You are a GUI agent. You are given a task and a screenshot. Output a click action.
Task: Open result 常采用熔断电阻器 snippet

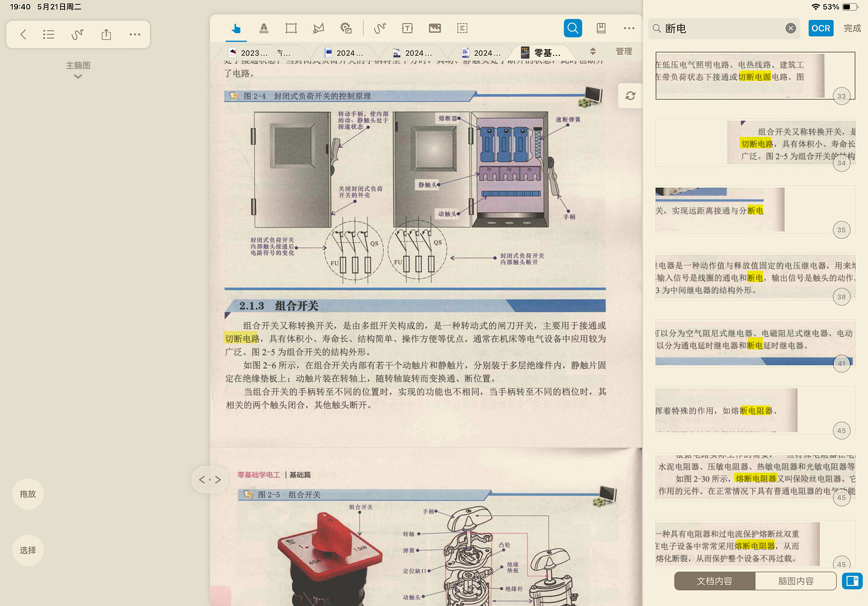pyautogui.click(x=755, y=544)
